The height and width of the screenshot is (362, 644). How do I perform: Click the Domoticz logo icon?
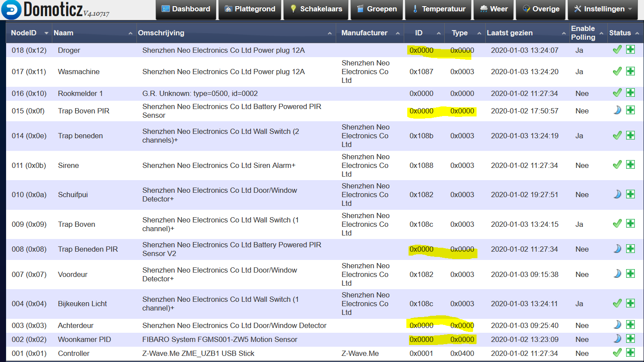click(11, 10)
